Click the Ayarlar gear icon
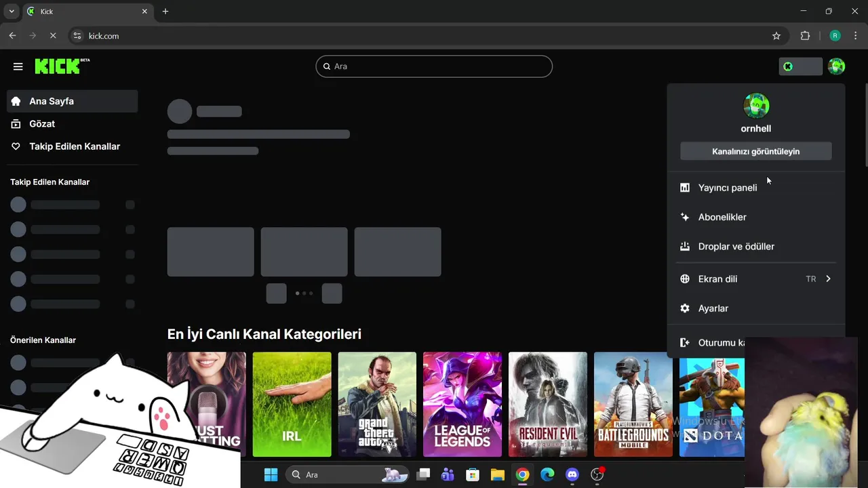Image resolution: width=868 pixels, height=488 pixels. (685, 308)
